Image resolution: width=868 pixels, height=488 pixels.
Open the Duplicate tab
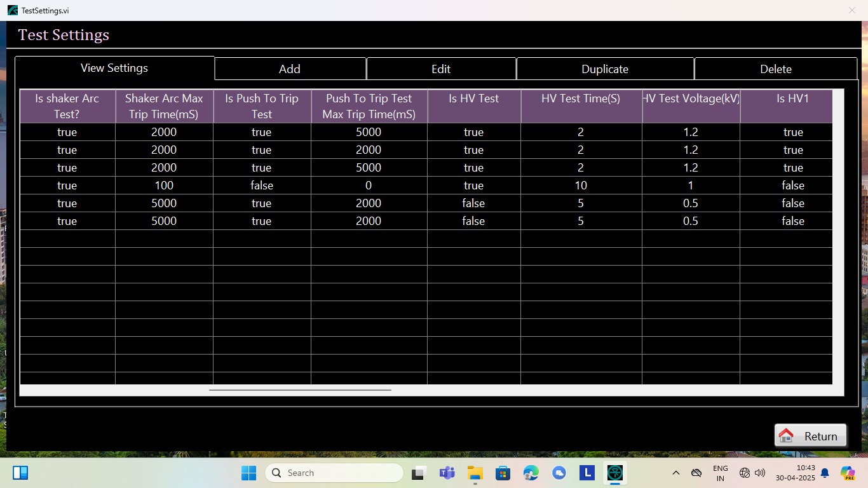pos(605,69)
